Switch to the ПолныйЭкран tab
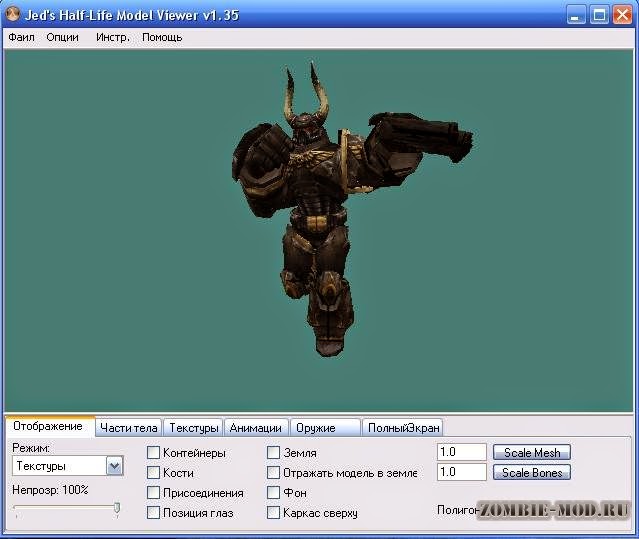Screen dimensions: 639x539 point(403,428)
